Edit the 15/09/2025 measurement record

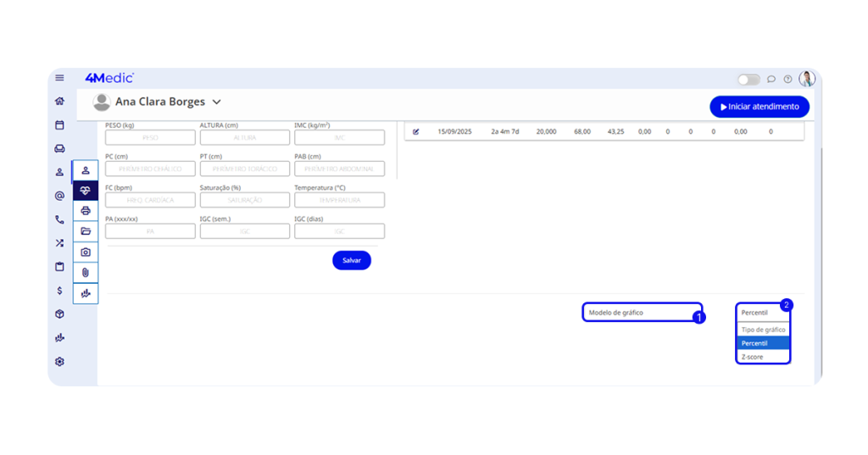click(x=416, y=132)
